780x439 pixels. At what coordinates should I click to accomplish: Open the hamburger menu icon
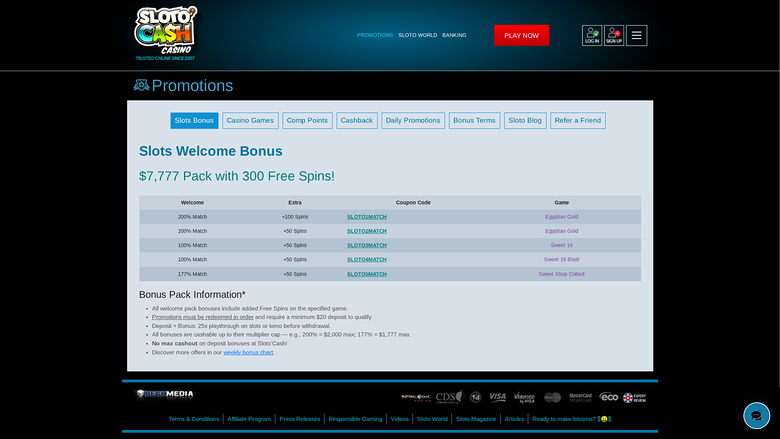click(x=636, y=35)
